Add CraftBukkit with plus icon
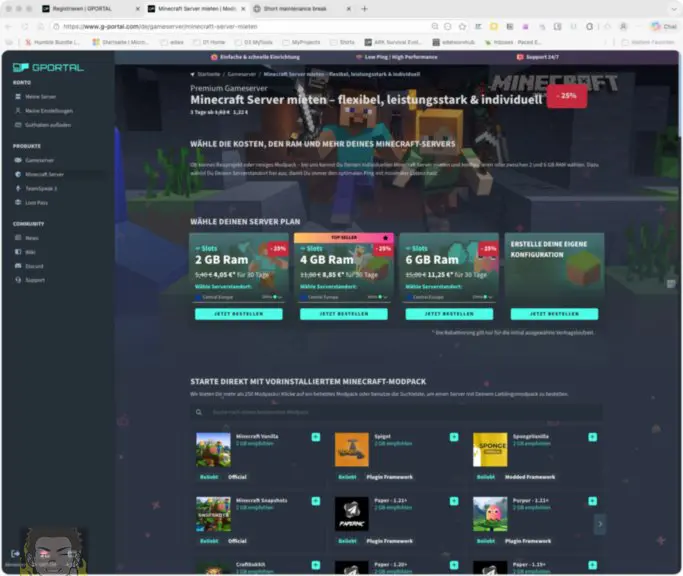Image resolution: width=683 pixels, height=576 pixels. pyautogui.click(x=316, y=565)
